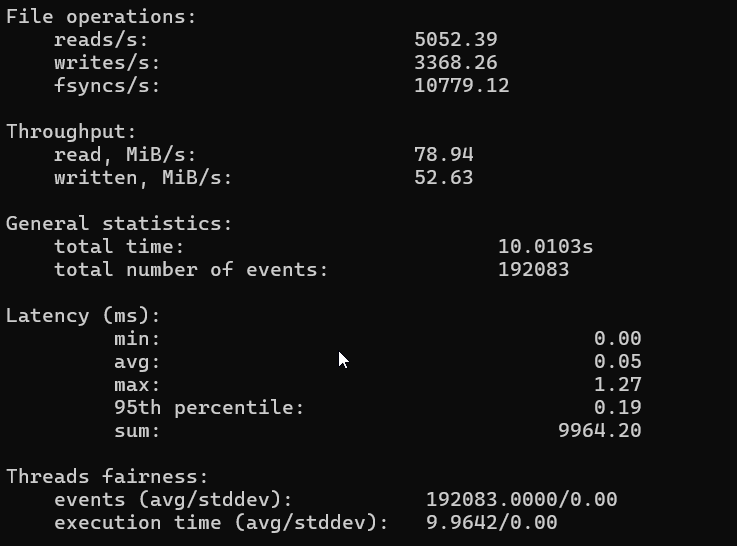
Task: Click the max latency value 1.27
Action: (618, 385)
